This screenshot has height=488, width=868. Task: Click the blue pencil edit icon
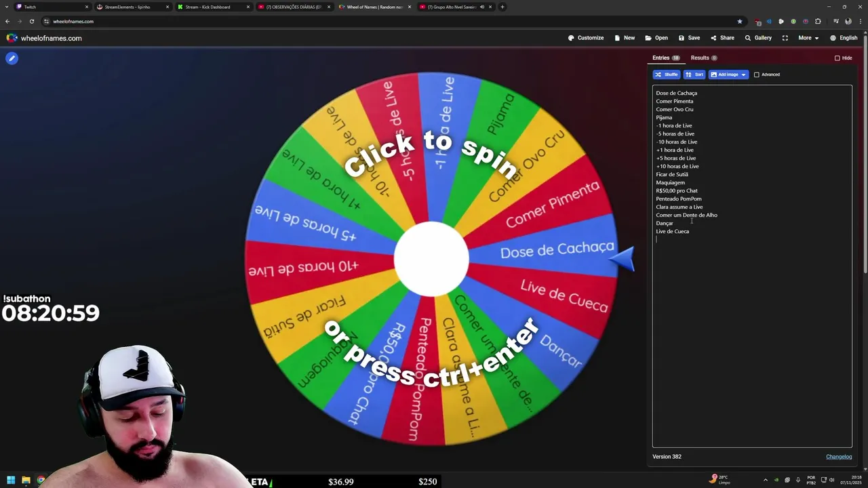coord(12,58)
